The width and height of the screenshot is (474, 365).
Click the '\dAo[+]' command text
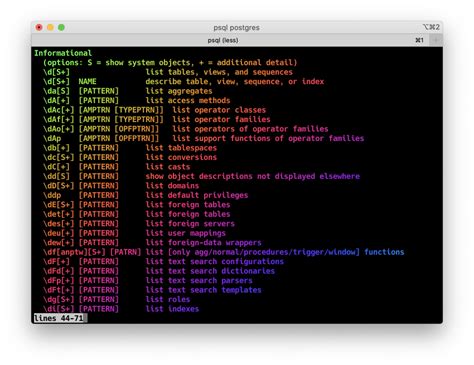(59, 129)
